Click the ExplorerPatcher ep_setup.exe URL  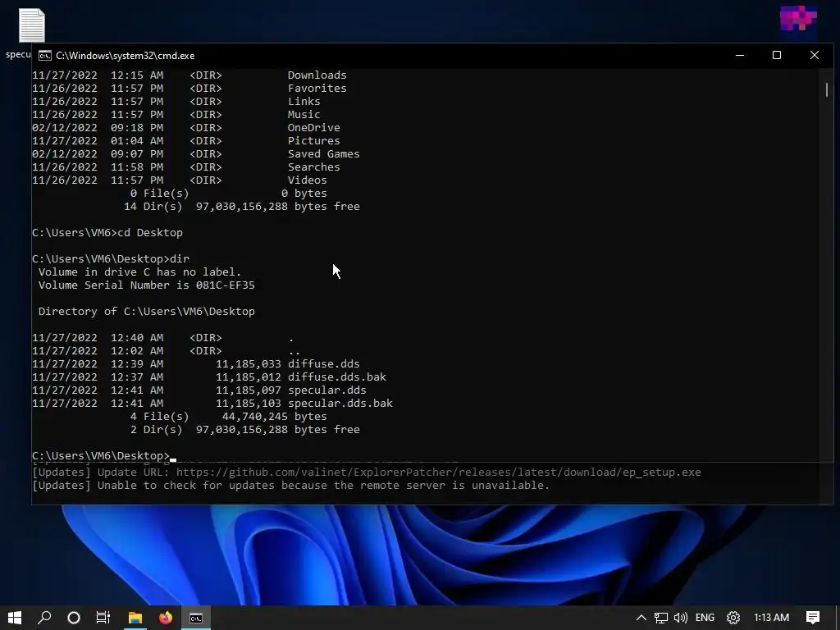pos(438,472)
